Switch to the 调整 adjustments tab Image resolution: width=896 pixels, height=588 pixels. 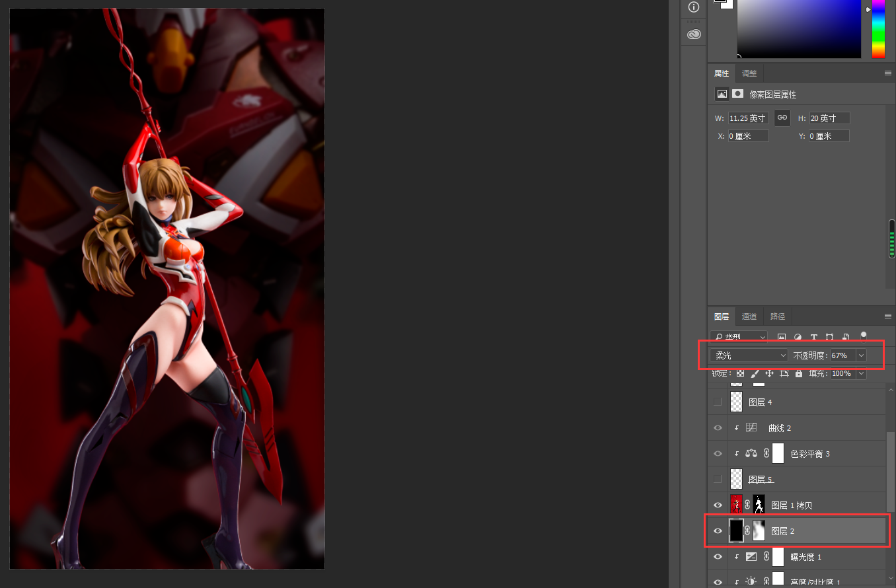tap(749, 73)
